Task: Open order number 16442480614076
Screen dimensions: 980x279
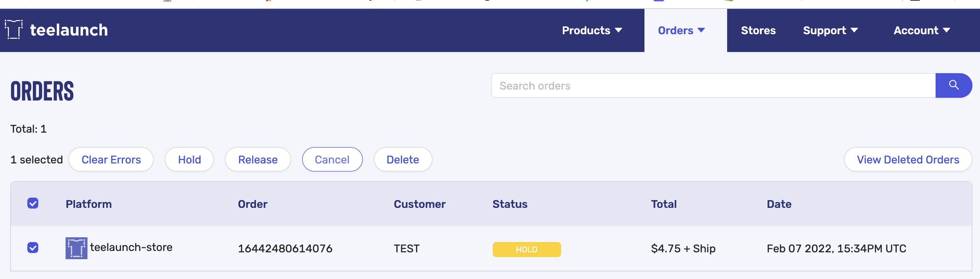Action: click(285, 249)
